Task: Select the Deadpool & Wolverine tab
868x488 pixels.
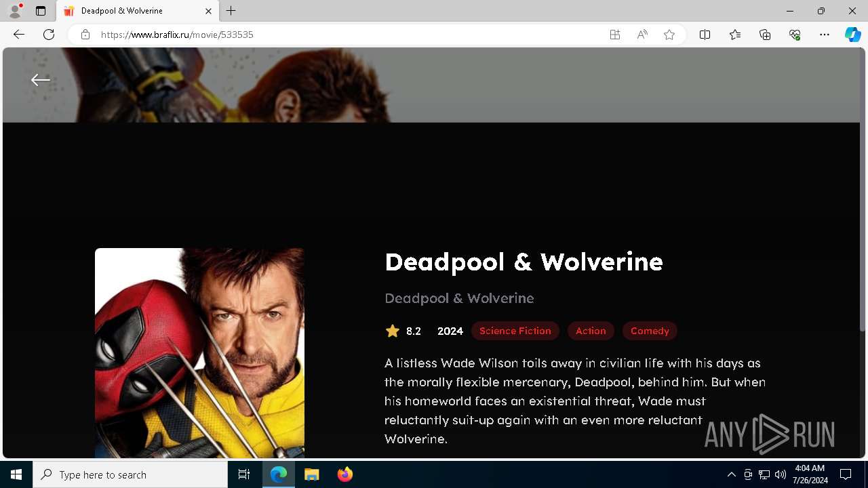Action: click(138, 11)
